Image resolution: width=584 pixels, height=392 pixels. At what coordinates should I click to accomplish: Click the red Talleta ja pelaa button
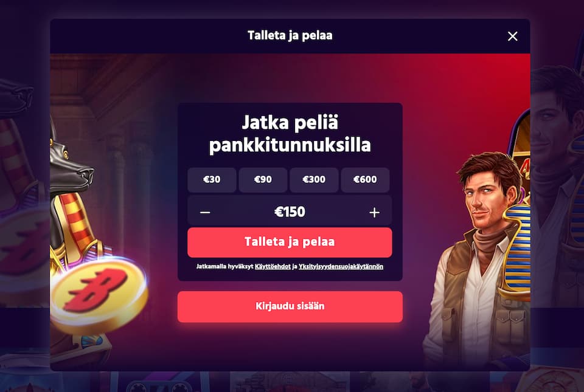pyautogui.click(x=290, y=242)
